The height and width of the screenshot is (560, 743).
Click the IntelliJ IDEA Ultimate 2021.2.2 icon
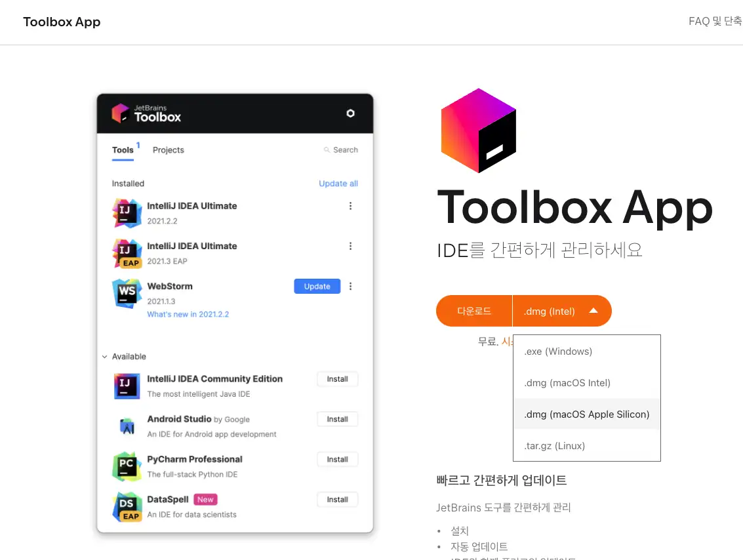pos(127,213)
